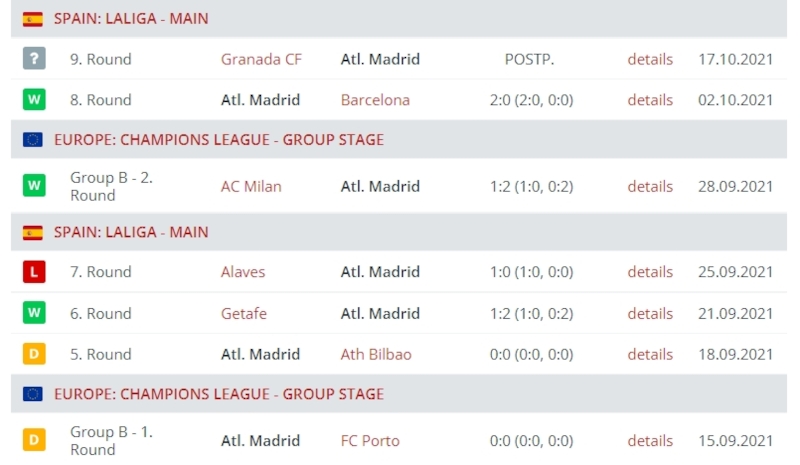Open the Ath Bilbao team link
The width and height of the screenshot is (800, 465).
[376, 354]
